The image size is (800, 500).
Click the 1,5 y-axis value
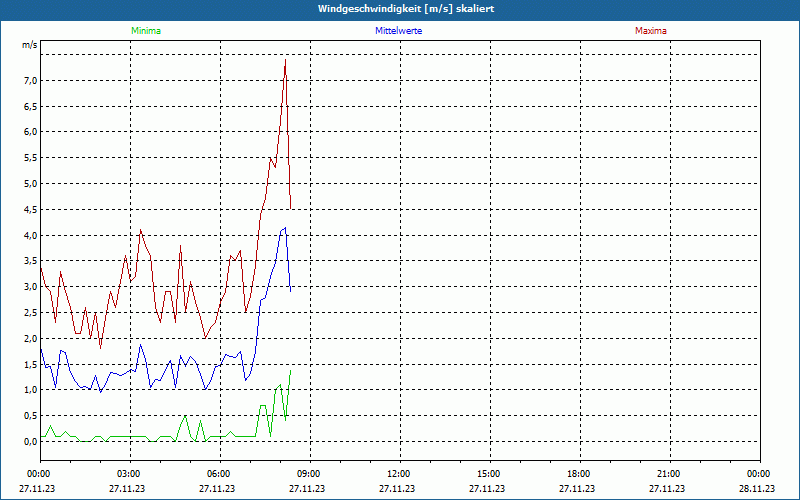pos(30,364)
